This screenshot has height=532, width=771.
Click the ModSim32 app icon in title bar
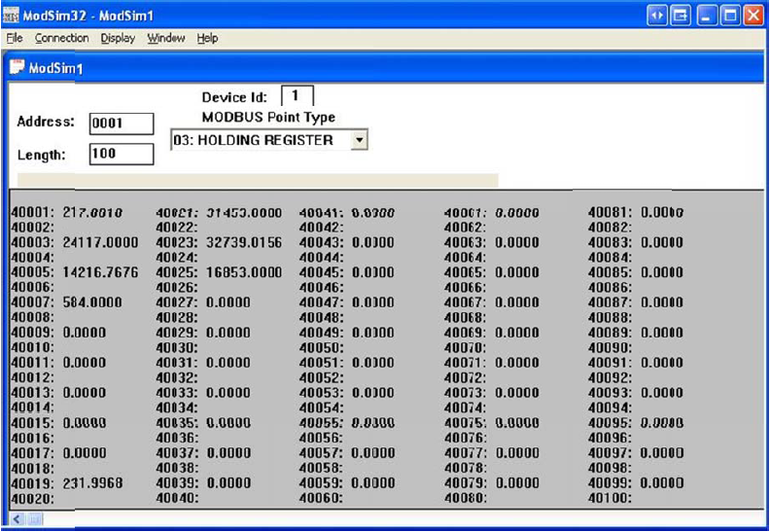[x=11, y=16]
